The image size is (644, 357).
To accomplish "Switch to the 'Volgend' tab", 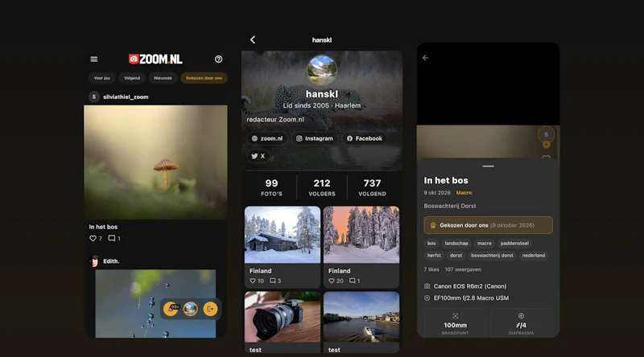I will 132,78.
